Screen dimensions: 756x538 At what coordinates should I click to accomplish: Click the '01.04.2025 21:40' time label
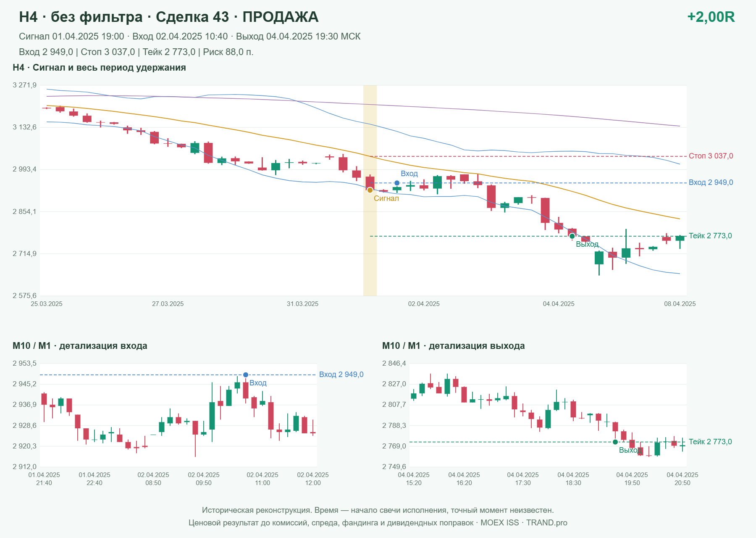[x=44, y=479]
